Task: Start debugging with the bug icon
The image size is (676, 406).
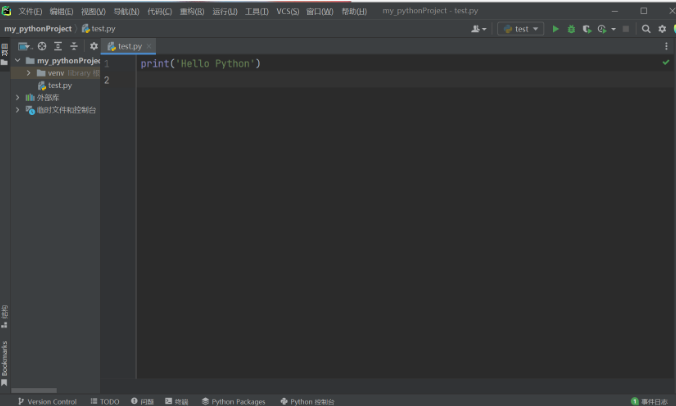Action: pos(571,29)
